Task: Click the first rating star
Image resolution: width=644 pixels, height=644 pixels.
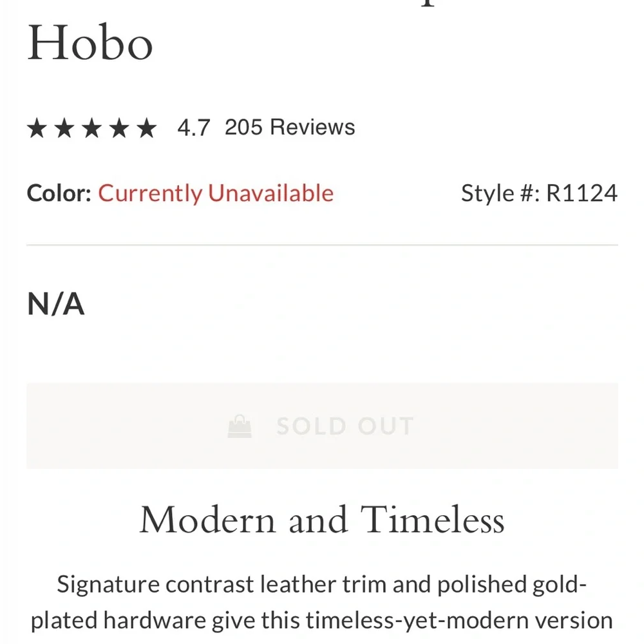Action: (x=37, y=128)
